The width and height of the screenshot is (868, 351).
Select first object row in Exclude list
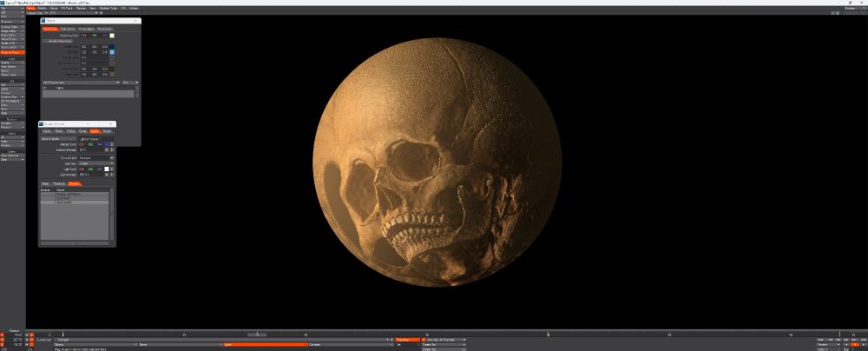[x=75, y=195]
